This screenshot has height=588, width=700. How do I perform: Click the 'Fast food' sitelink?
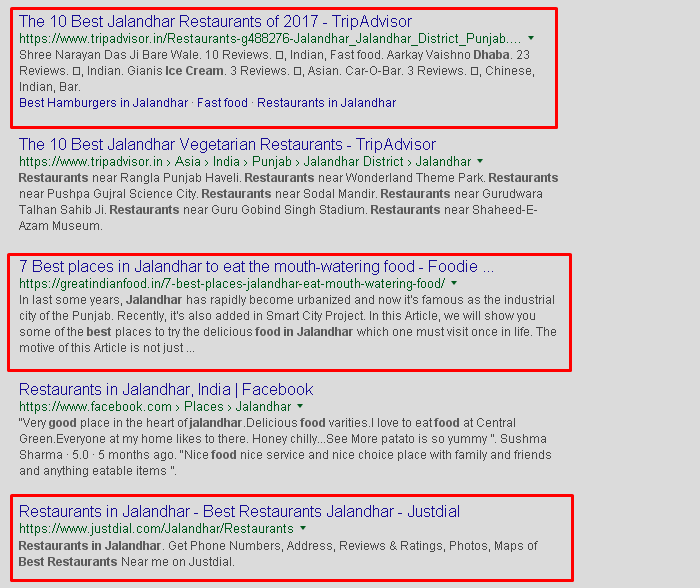click(x=222, y=103)
